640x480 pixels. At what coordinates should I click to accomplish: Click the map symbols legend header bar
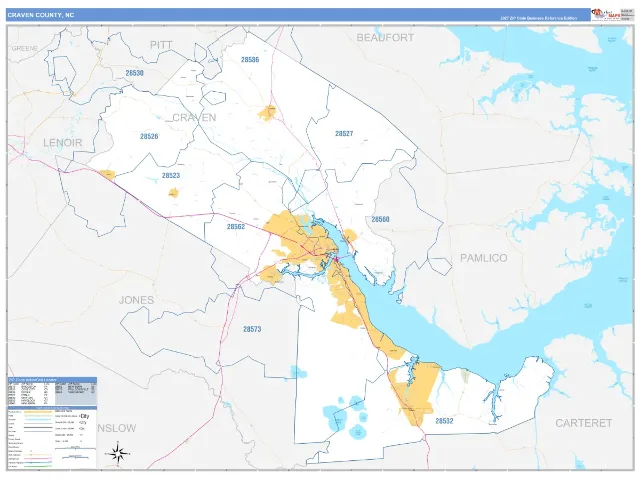tap(52, 408)
